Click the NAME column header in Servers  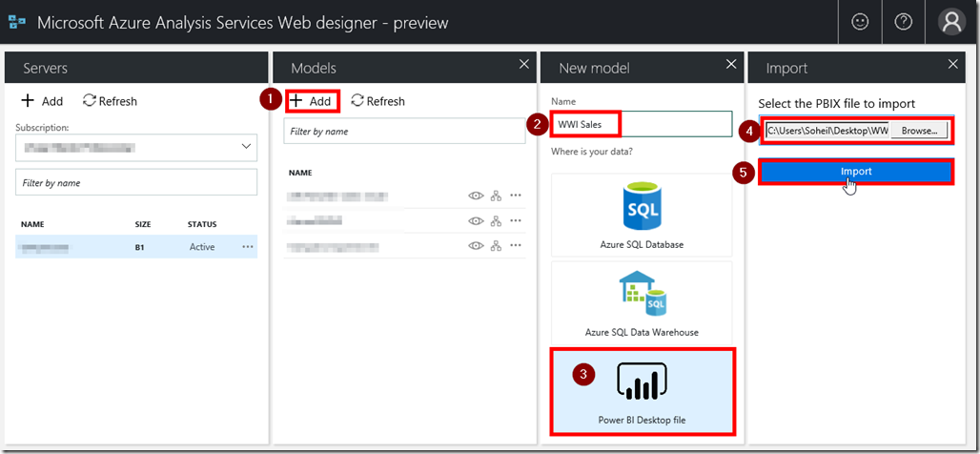pos(31,224)
